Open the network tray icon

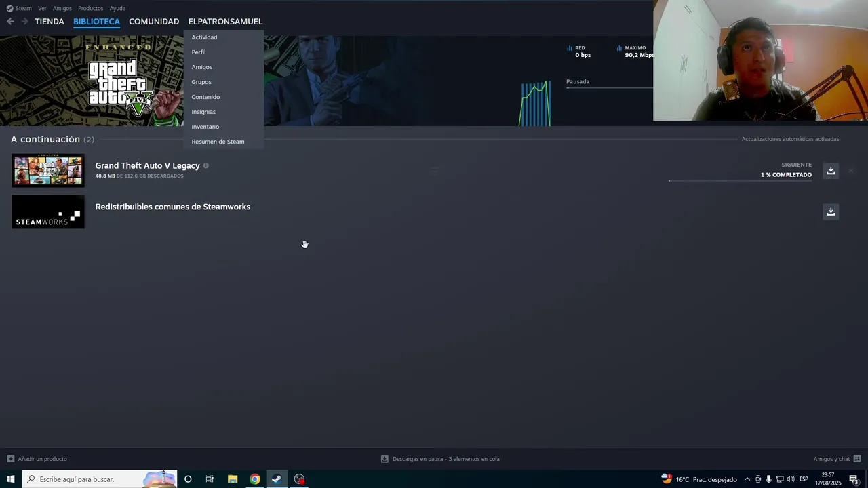pos(780,479)
